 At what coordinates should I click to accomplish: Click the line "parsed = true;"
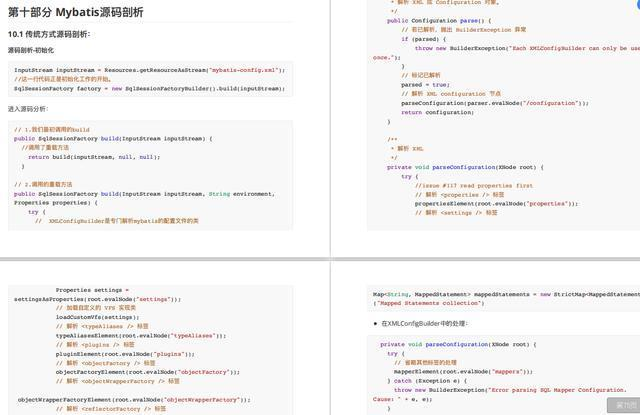tap(425, 85)
